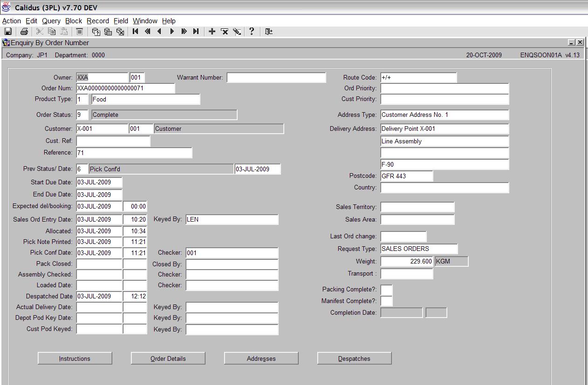The height and width of the screenshot is (385, 588).
Task: Click the Enter Query toolbar icon
Action: coord(96,32)
